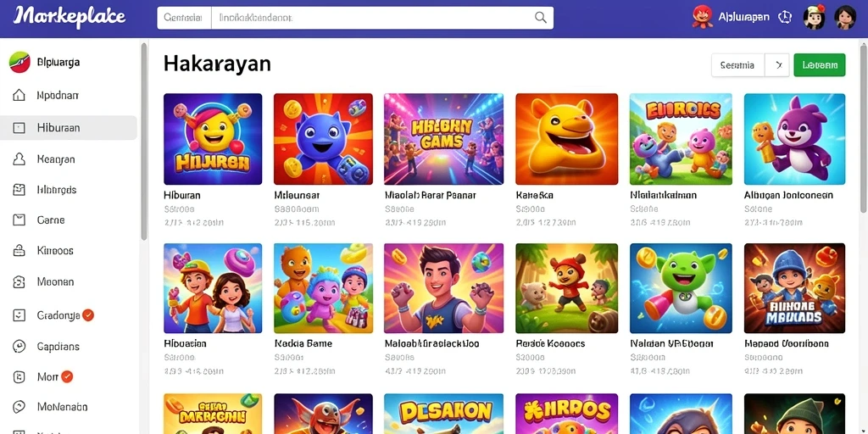
Task: Click the Maolab Rarar Paanar title
Action: click(430, 196)
